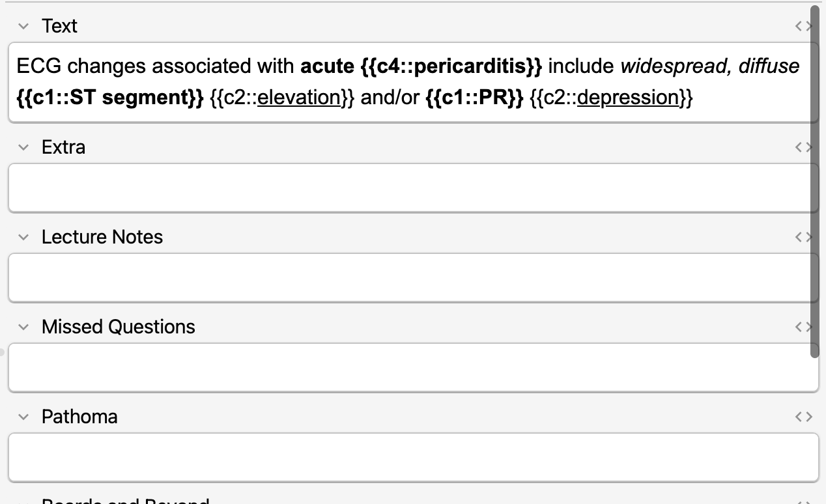Place cursor on the underlined word elevation
This screenshot has height=504, width=826.
tap(299, 97)
